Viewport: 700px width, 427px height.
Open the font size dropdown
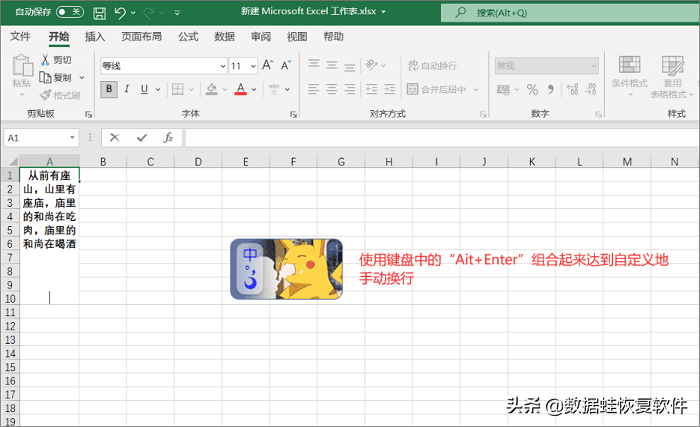tap(253, 66)
